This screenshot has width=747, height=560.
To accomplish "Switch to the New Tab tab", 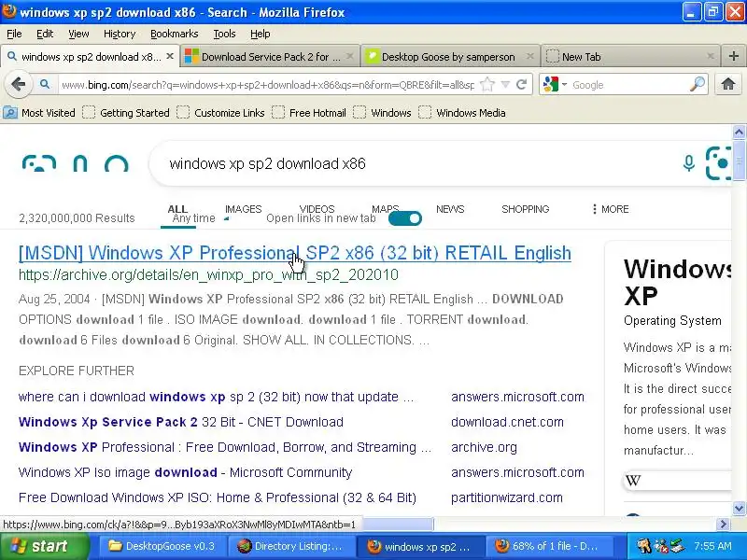I will click(x=630, y=56).
